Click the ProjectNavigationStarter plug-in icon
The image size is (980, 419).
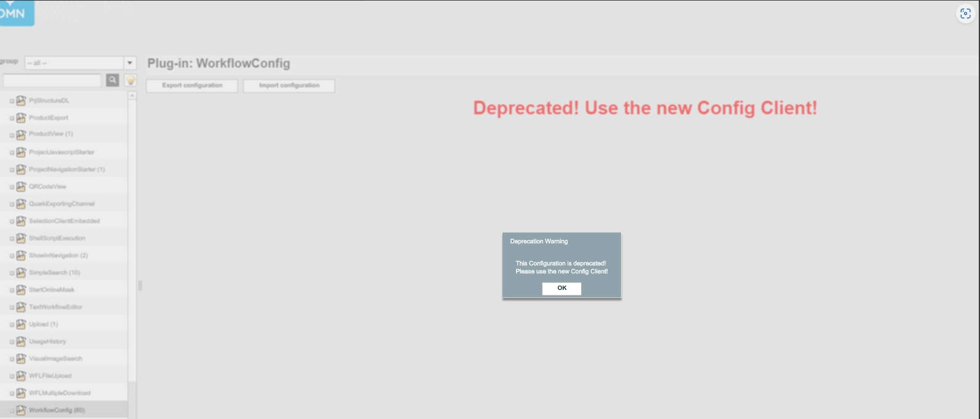coord(21,170)
